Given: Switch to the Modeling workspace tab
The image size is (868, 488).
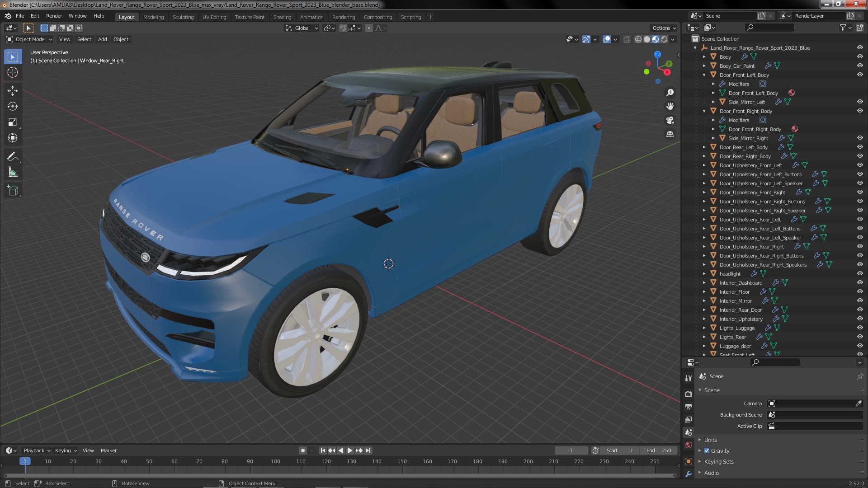Looking at the screenshot, I should 153,17.
